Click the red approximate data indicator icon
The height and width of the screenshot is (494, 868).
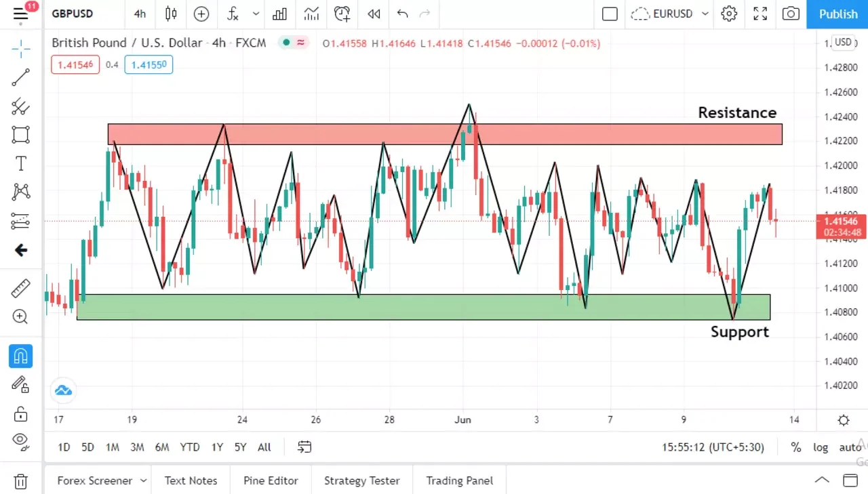pos(300,43)
